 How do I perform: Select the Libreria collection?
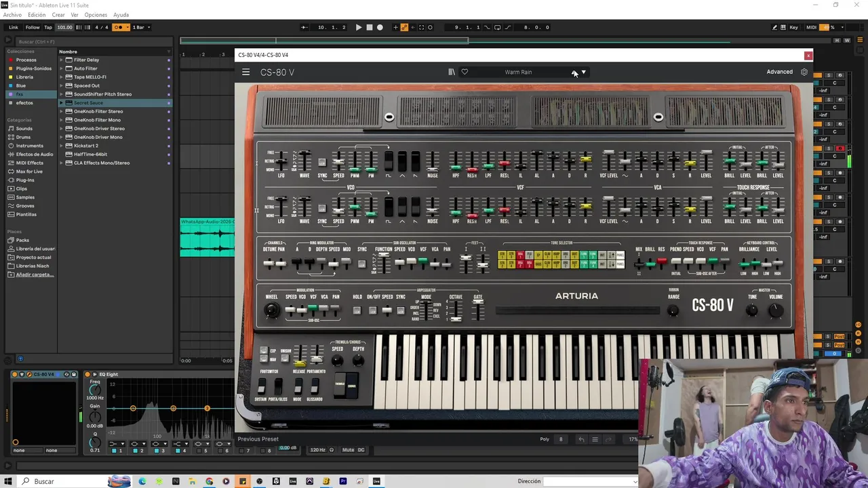coord(24,77)
